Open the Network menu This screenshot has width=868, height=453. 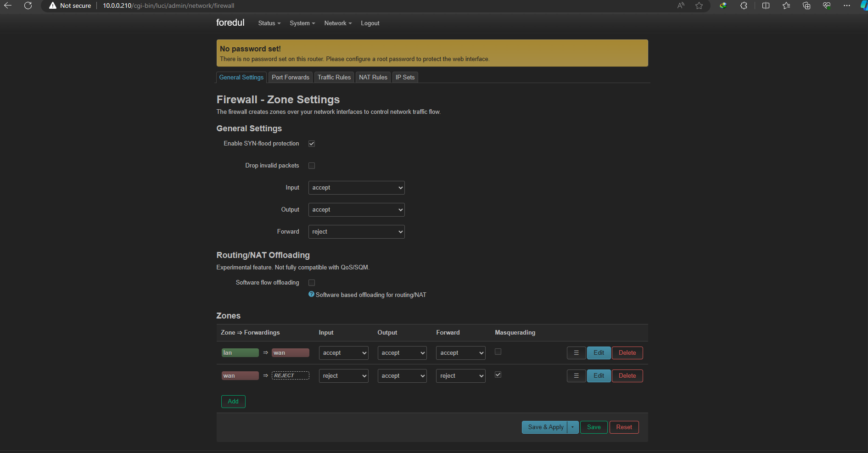click(337, 23)
